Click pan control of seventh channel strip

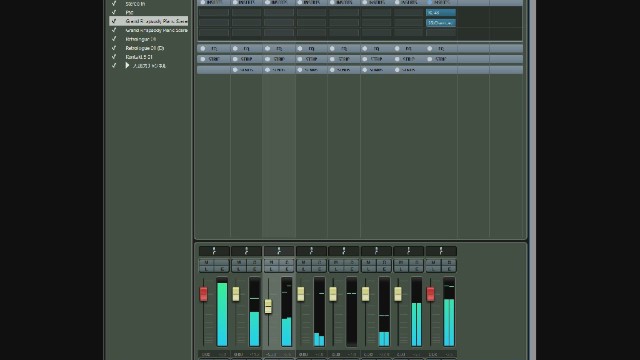pyautogui.click(x=409, y=251)
